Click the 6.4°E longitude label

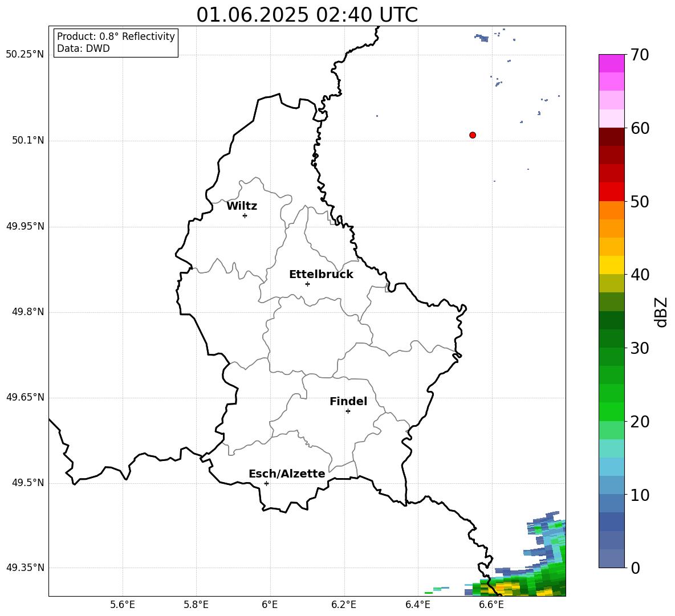pyautogui.click(x=418, y=605)
